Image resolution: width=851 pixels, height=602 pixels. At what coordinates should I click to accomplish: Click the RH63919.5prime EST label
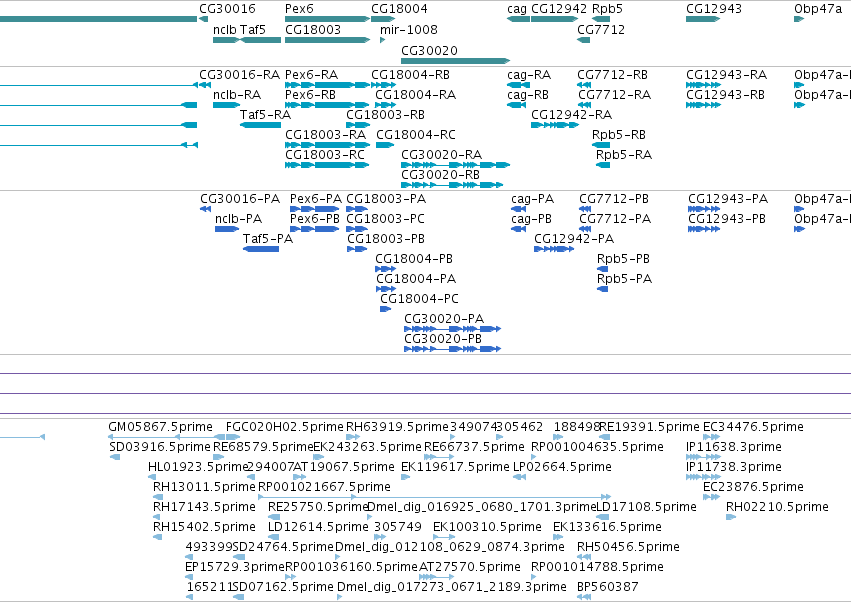pos(397,427)
